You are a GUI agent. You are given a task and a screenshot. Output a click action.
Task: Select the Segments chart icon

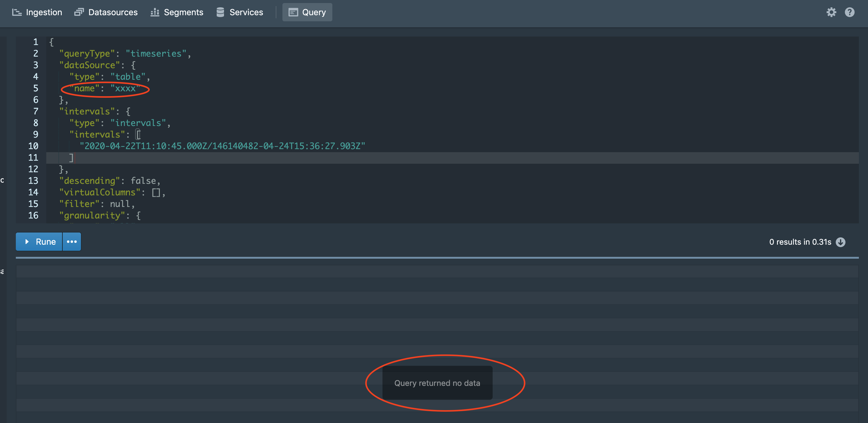[154, 12]
